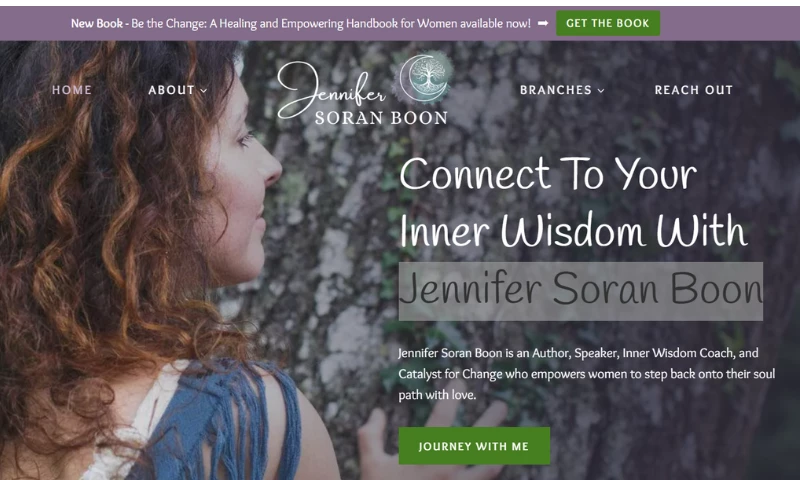Click the green GET THE BOOK button

pyautogui.click(x=608, y=23)
